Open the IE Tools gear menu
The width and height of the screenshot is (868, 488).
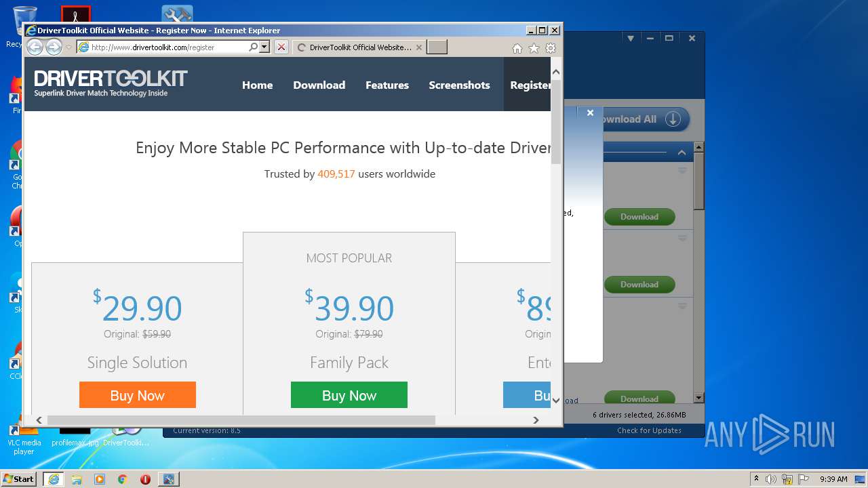tap(551, 48)
